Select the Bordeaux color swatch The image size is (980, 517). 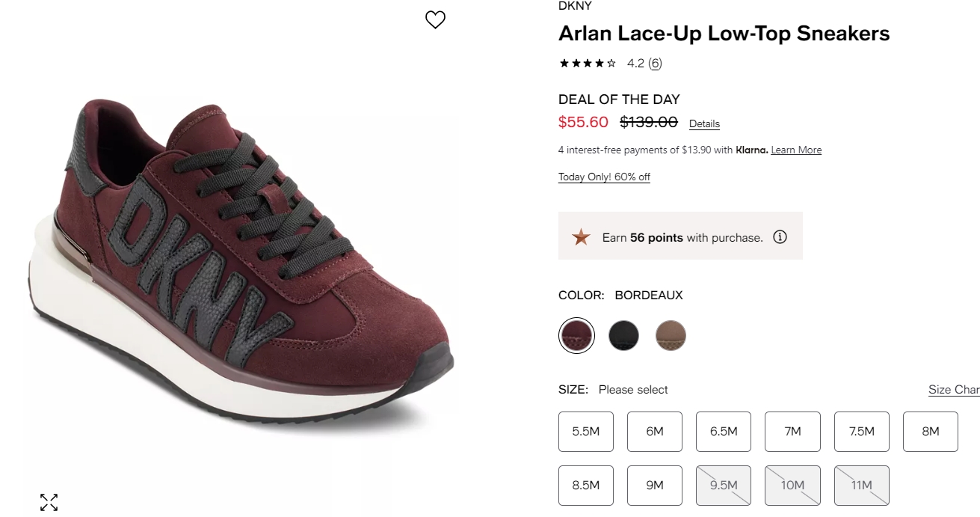576,335
